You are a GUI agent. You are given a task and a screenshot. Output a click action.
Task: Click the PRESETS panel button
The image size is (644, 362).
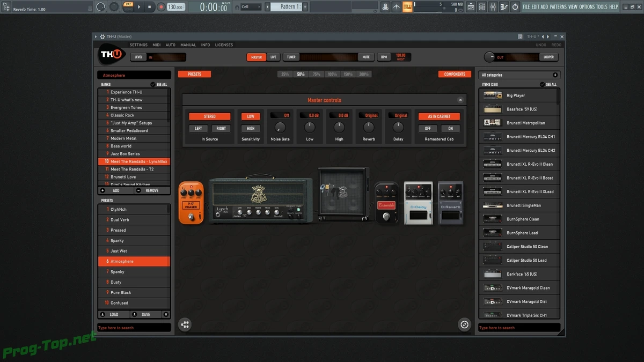(x=194, y=74)
